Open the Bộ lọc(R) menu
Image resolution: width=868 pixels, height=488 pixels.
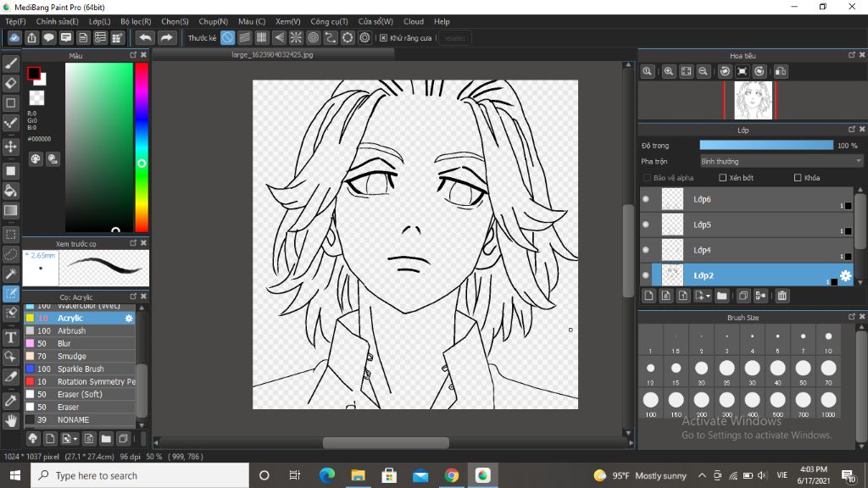tap(136, 21)
